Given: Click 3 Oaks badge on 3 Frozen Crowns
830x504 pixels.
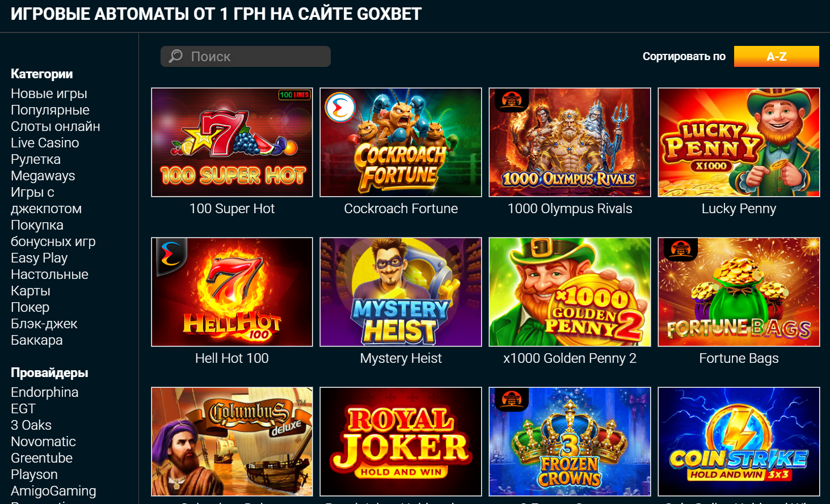Looking at the screenshot, I should tap(511, 399).
